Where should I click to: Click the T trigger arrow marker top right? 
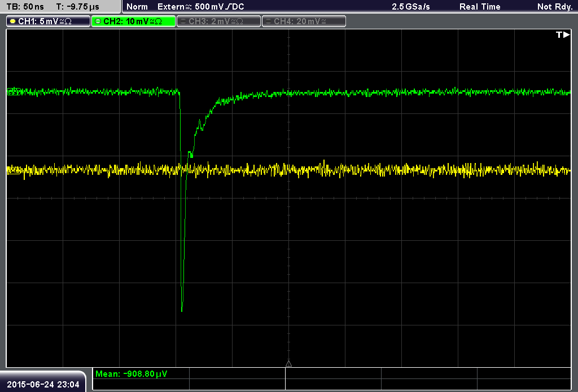pos(563,34)
